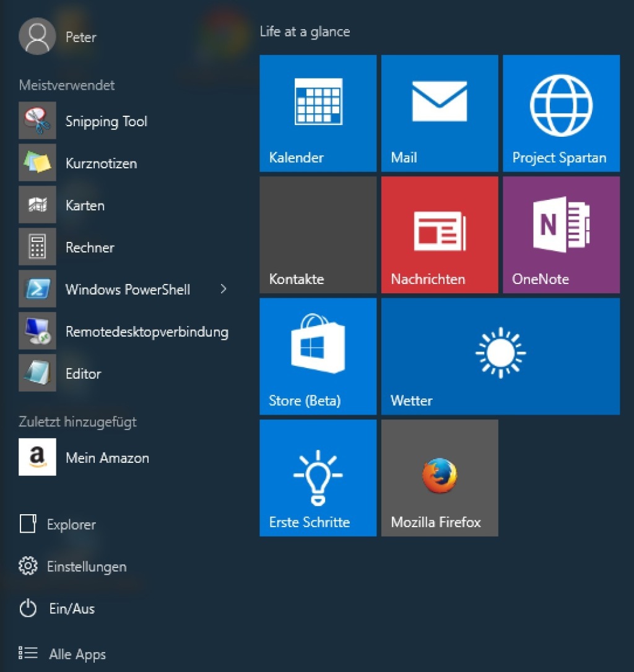Open the Mail tile

[x=440, y=113]
